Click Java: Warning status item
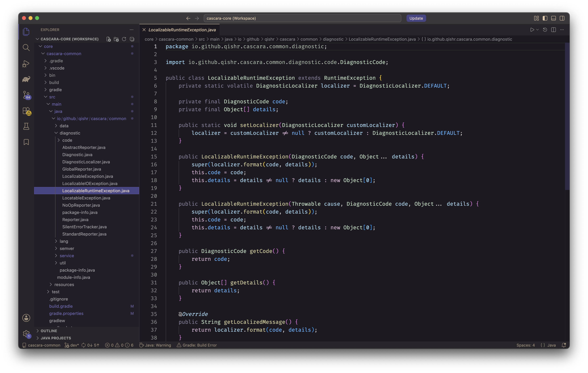 [155, 345]
